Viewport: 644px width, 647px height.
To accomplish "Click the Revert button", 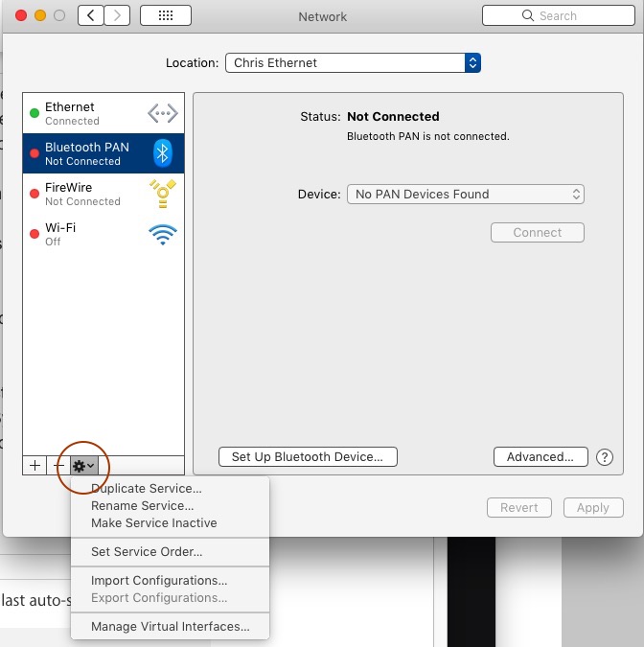I will [x=519, y=507].
